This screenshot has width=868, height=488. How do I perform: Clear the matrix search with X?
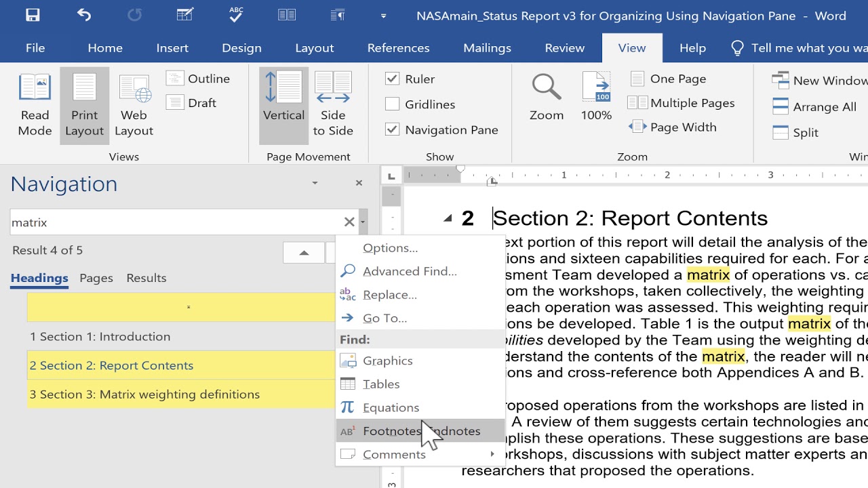pos(349,222)
